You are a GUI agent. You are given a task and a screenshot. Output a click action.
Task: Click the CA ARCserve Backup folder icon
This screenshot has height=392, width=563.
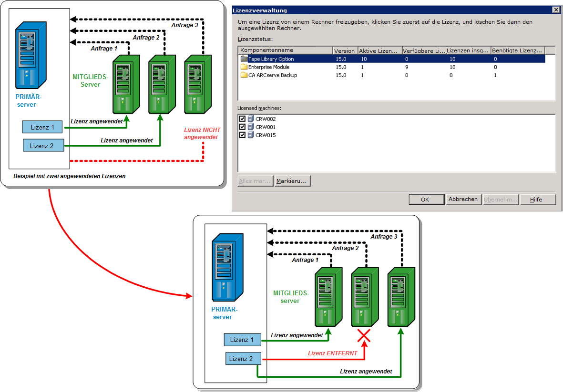(x=244, y=75)
